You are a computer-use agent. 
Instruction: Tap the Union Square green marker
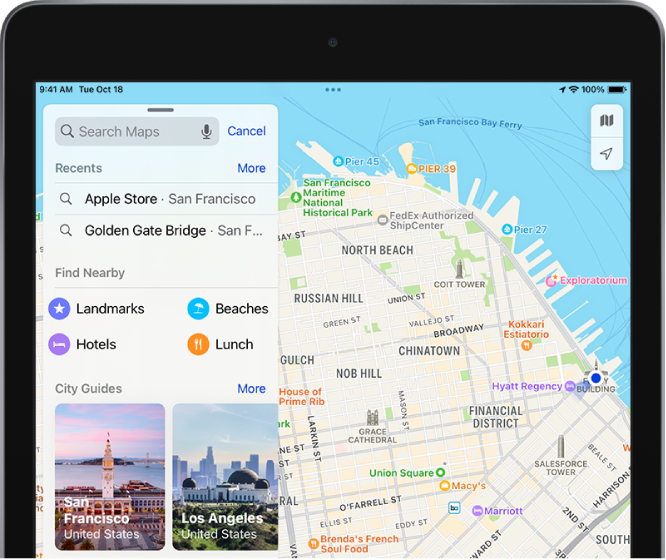[x=440, y=472]
